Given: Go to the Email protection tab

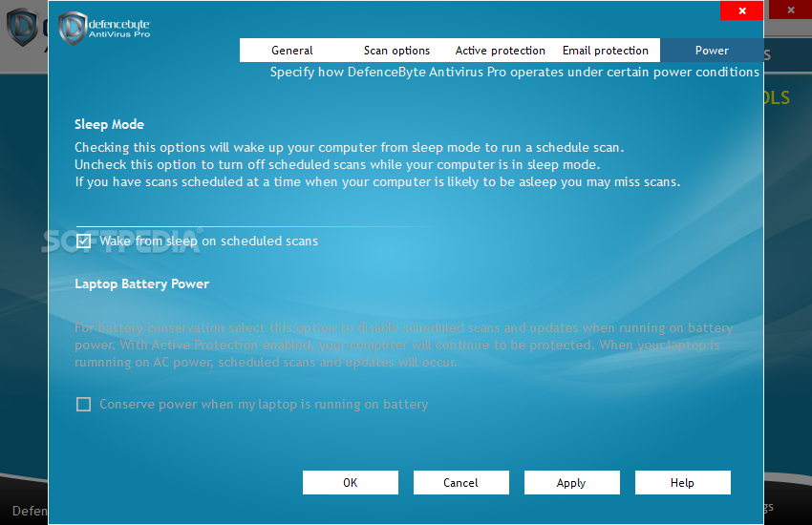Looking at the screenshot, I should point(606,51).
